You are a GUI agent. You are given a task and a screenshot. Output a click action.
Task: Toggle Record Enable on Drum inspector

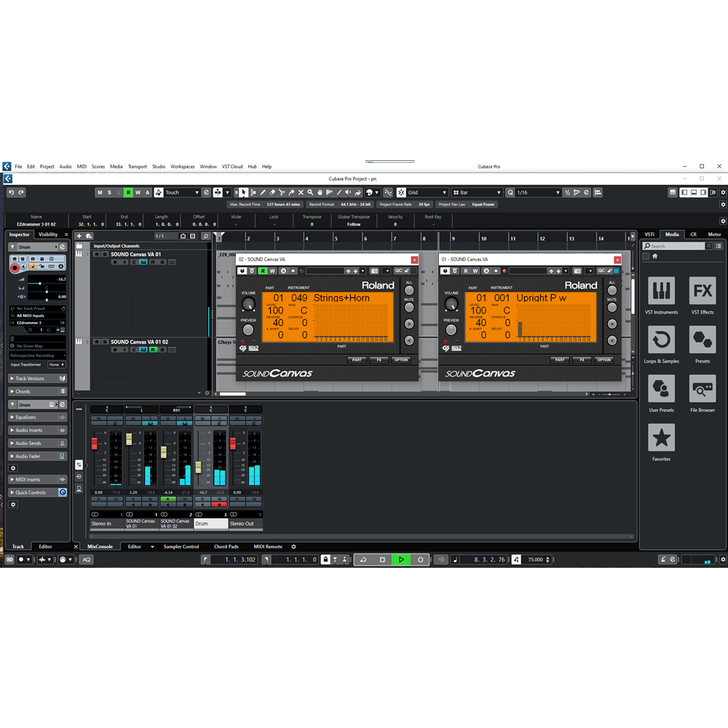[15, 267]
